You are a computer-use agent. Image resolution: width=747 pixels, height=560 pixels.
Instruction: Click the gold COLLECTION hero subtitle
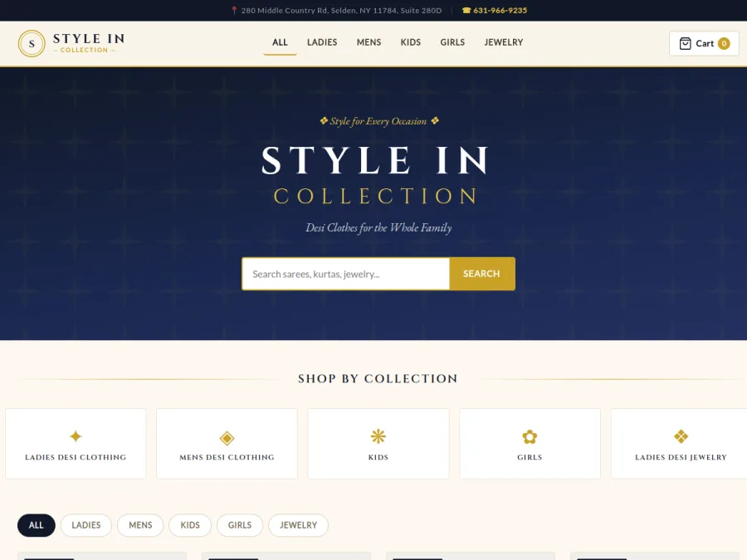(x=375, y=196)
